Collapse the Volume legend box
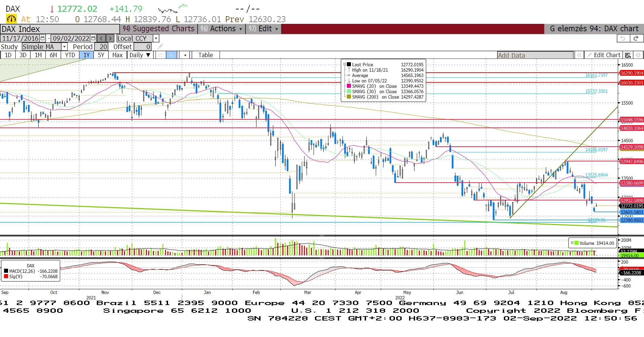Image resolution: width=644 pixels, height=337 pixels. 572,243
